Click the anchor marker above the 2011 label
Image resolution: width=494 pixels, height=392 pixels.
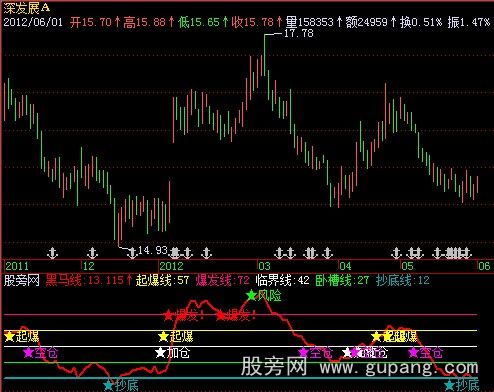point(52,253)
